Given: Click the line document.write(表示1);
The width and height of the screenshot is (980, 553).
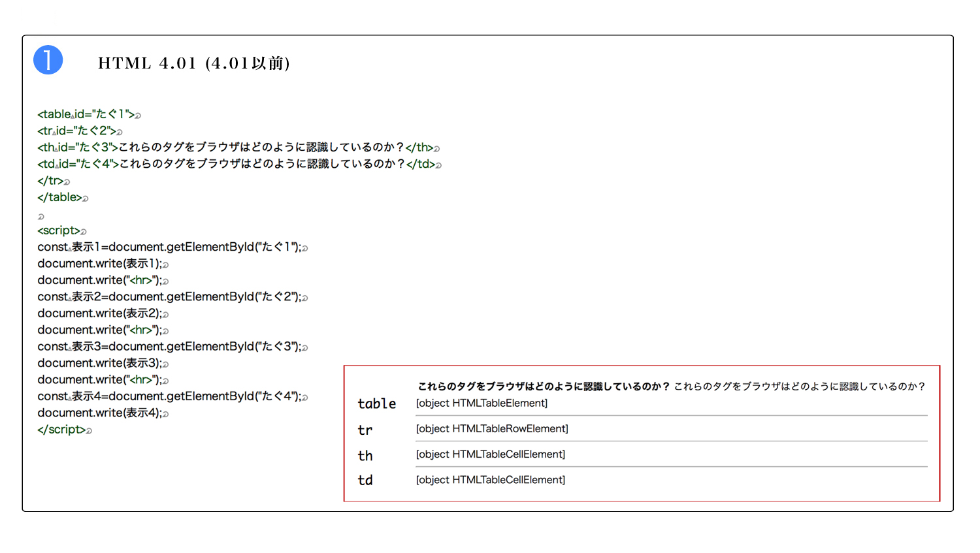Looking at the screenshot, I should [x=103, y=264].
